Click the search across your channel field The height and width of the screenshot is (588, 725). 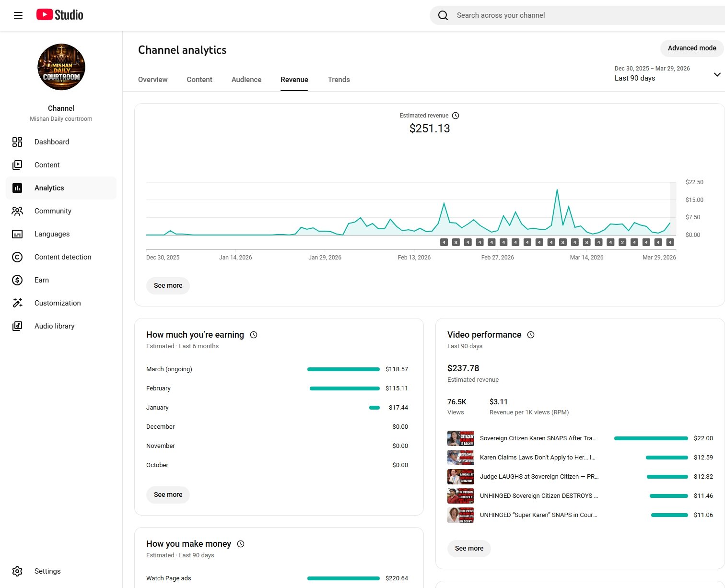tap(575, 15)
